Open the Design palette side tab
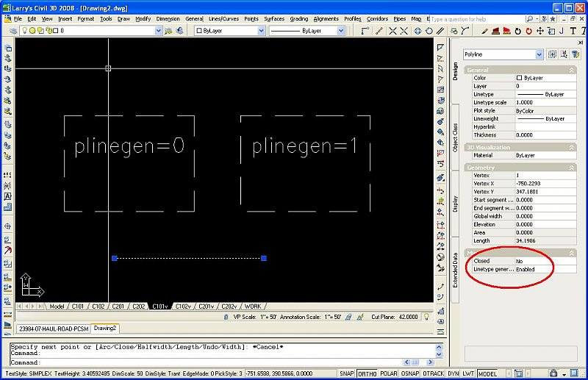Screen dimensions: 588x380 (x=455, y=71)
